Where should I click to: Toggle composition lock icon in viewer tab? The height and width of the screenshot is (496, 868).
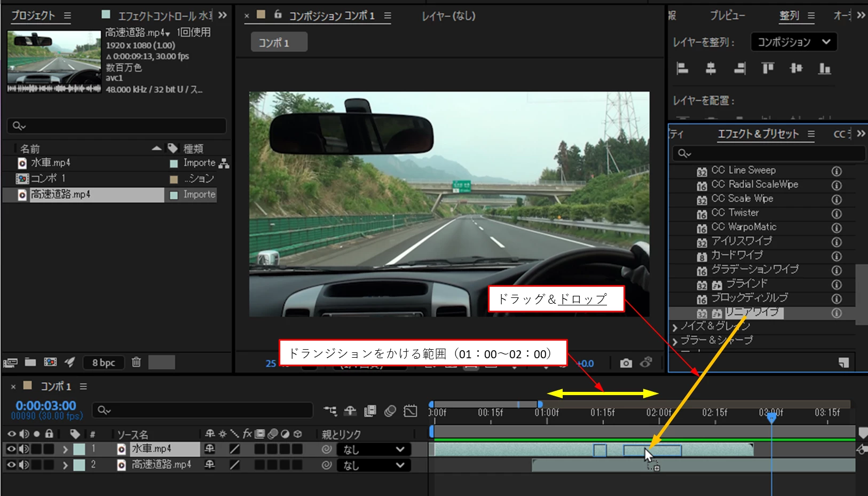tap(278, 14)
